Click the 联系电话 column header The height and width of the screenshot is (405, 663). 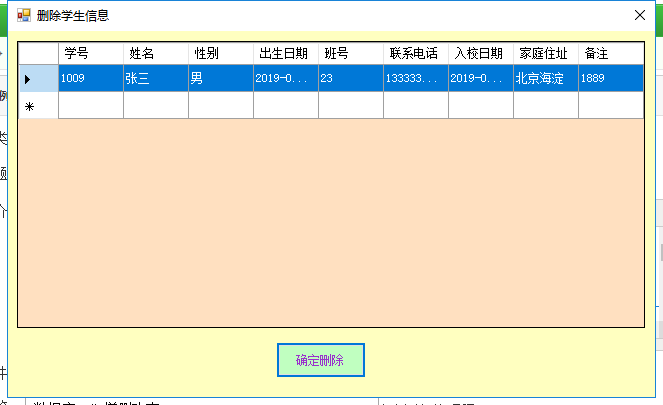416,53
